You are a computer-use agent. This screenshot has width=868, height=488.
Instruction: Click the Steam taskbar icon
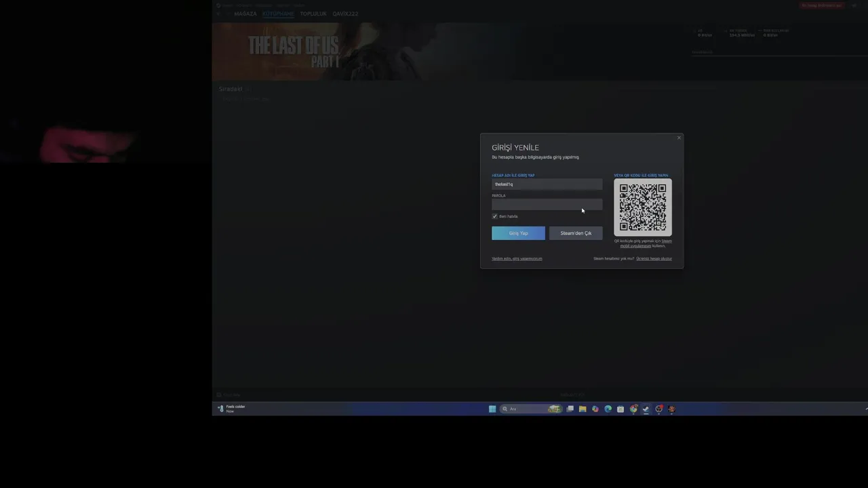646,409
